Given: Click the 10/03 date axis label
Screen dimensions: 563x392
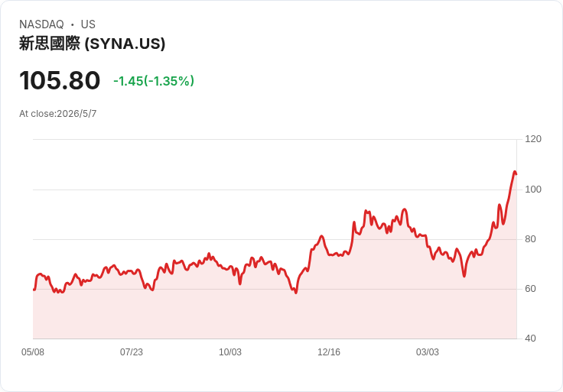Looking at the screenshot, I should (x=230, y=352).
